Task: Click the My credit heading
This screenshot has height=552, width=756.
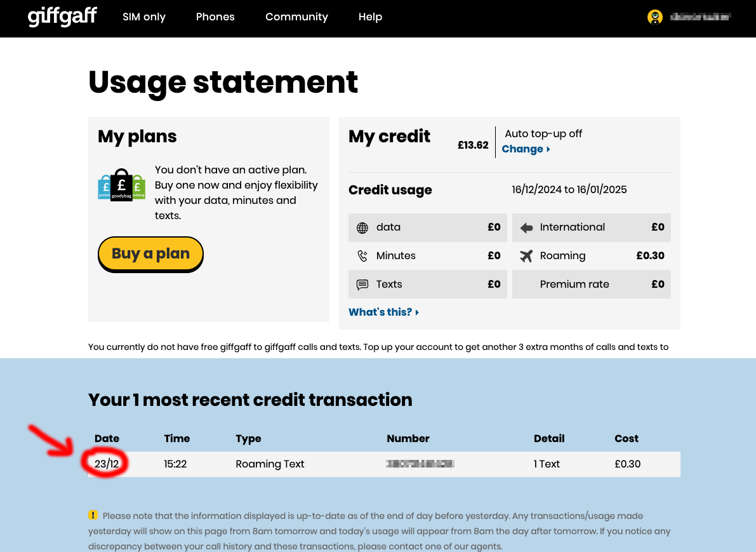Action: (390, 137)
